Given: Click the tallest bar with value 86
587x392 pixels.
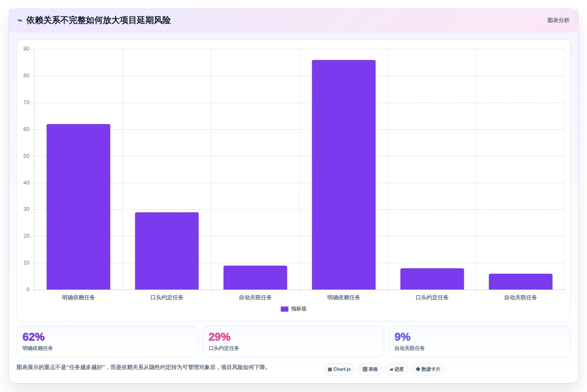Looking at the screenshot, I should (344, 175).
